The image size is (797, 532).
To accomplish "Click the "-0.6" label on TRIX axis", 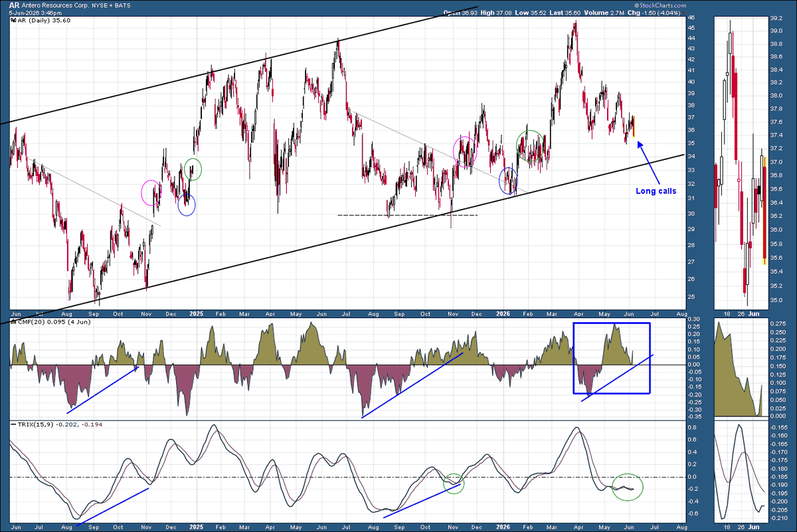I will (693, 513).
